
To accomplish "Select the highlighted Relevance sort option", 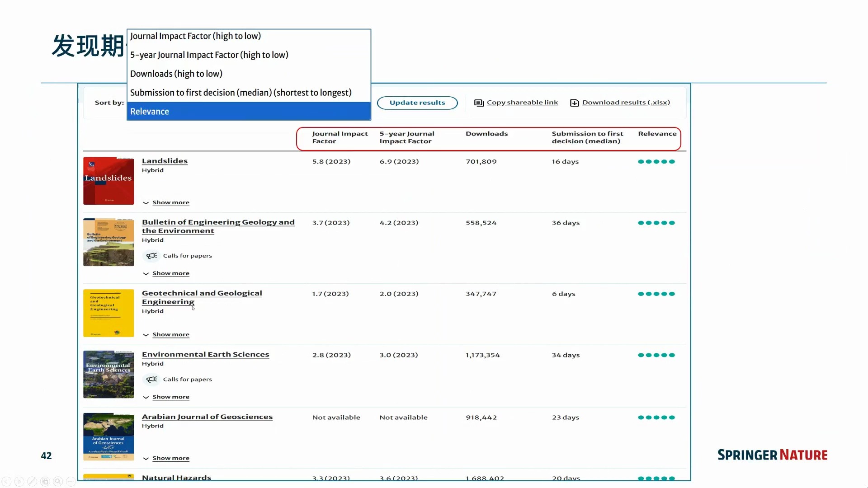I will 249,111.
